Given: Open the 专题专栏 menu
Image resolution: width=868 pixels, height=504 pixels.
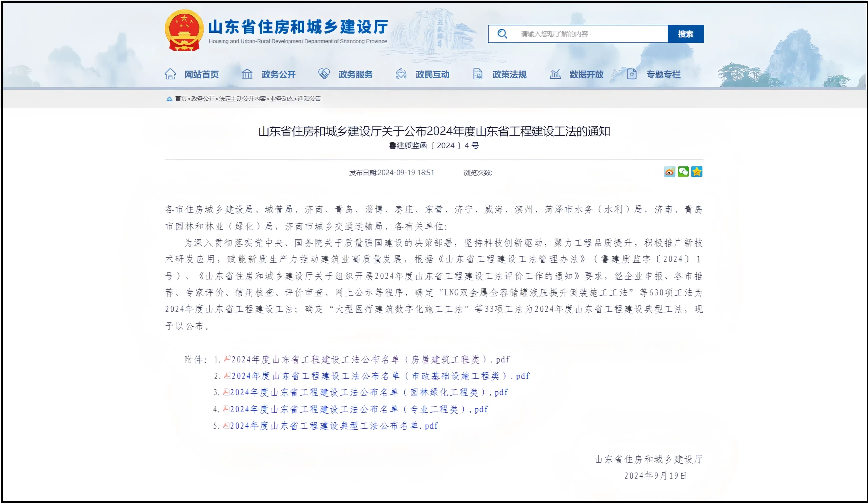Looking at the screenshot, I should (663, 74).
